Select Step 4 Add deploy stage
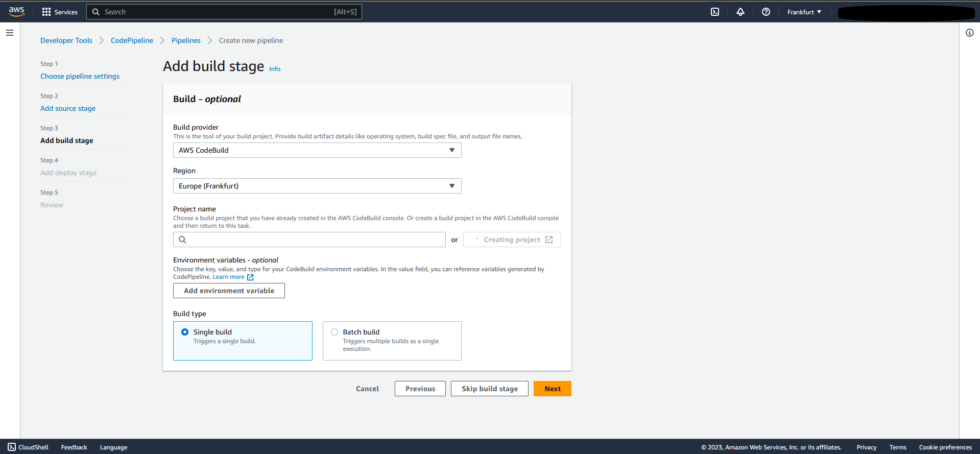 coord(68,173)
